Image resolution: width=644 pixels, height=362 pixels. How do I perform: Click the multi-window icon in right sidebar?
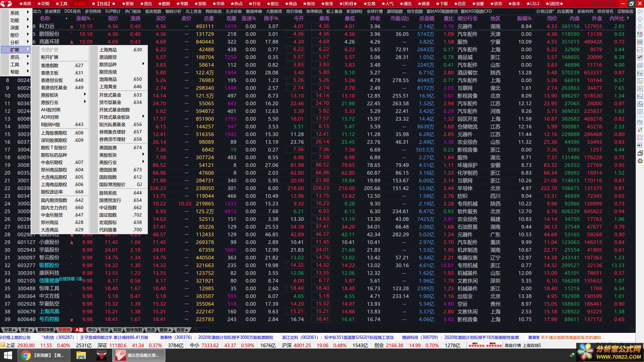640,65
